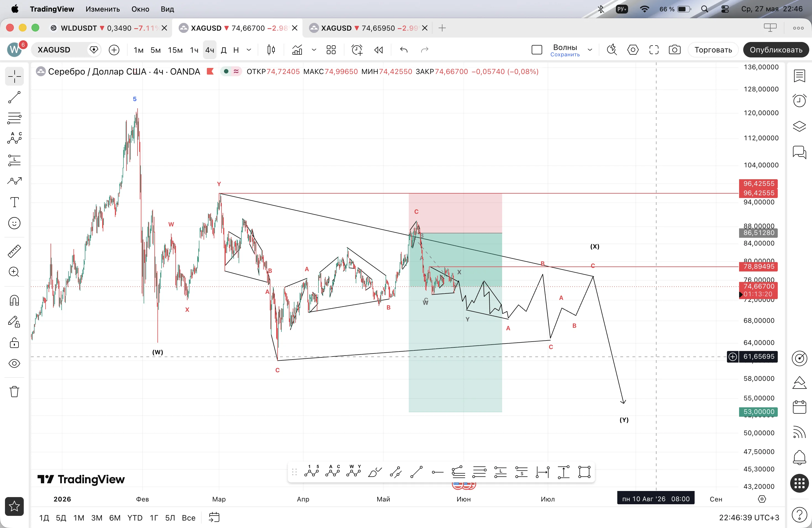
Task: Open the emoji icons tool
Action: 14,223
